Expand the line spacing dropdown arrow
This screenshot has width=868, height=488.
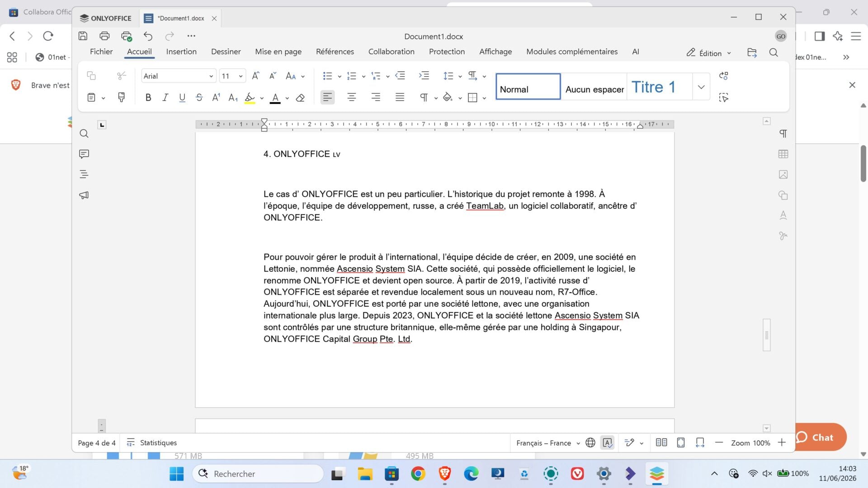(x=460, y=76)
